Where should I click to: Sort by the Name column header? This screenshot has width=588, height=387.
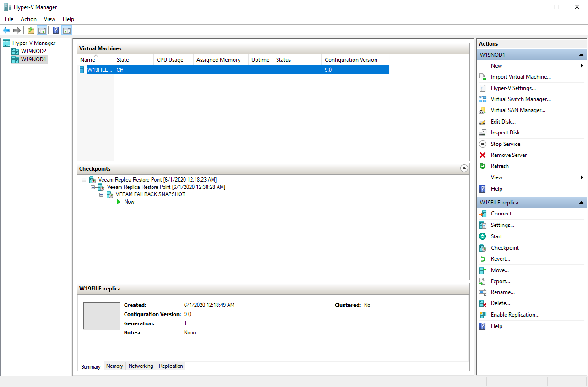tap(95, 60)
